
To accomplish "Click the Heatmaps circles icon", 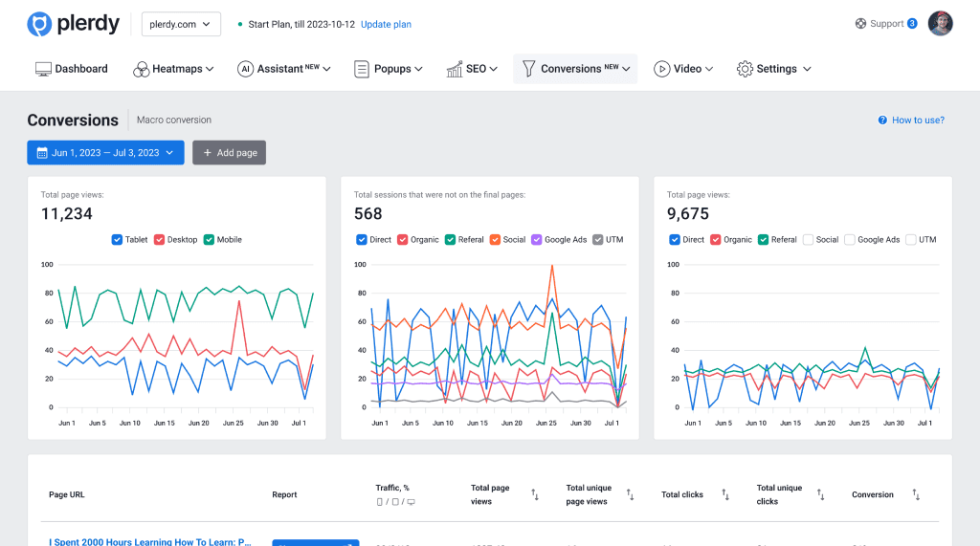I will [141, 69].
